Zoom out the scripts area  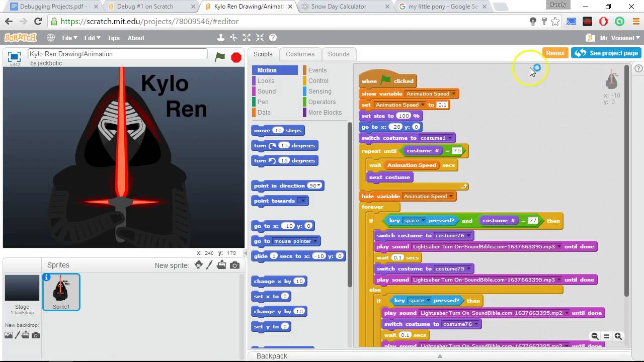pos(595,336)
